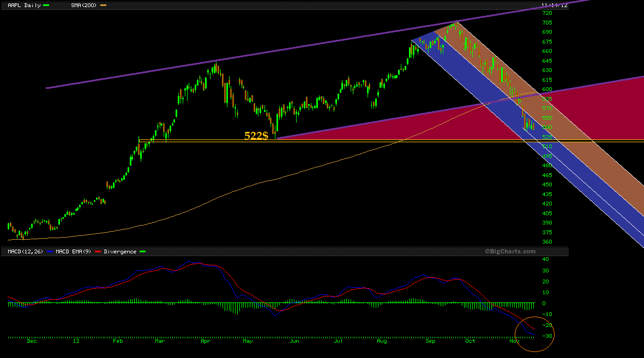Click the 40 value on MACD axis
The width and height of the screenshot is (644, 358).
[x=545, y=259]
